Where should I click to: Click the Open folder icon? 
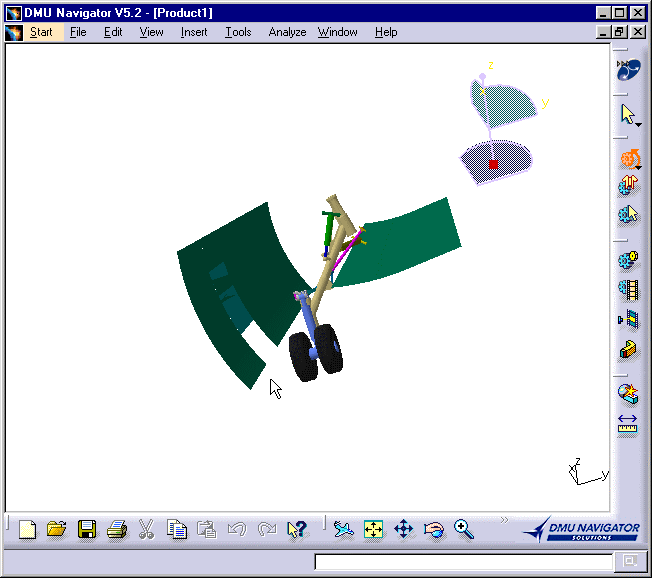[57, 529]
